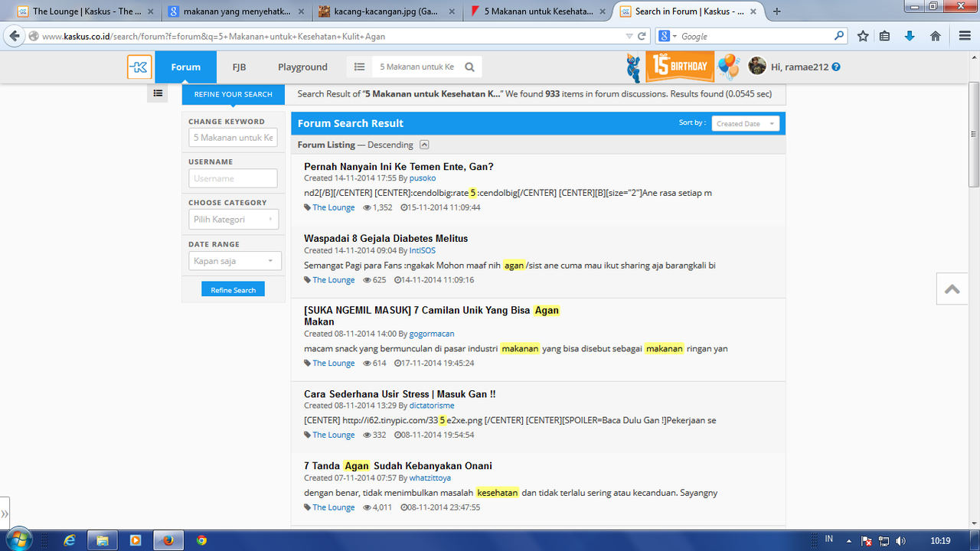Open the URL history dropdown arrow
980x551 pixels.
[x=629, y=36]
